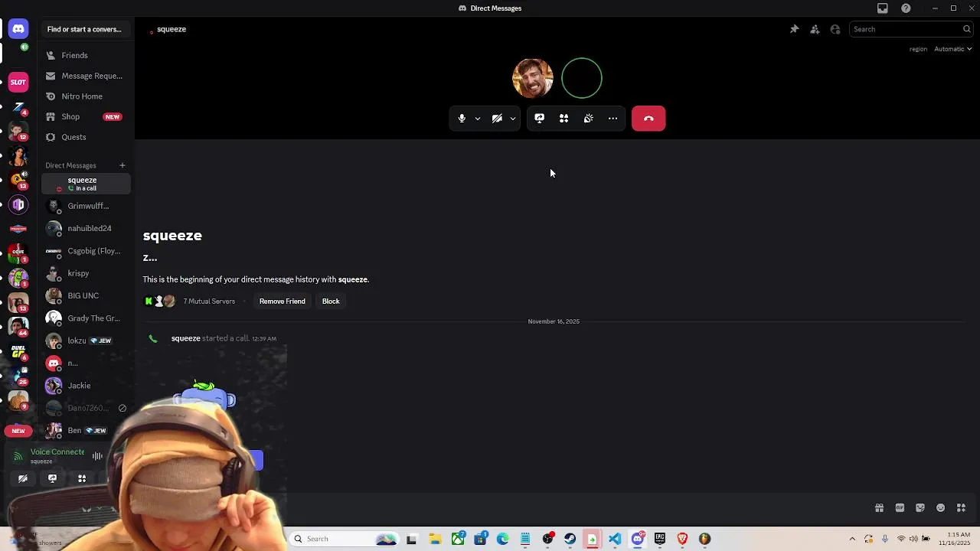Open the region Automatic dropdown
980x551 pixels.
[953, 49]
